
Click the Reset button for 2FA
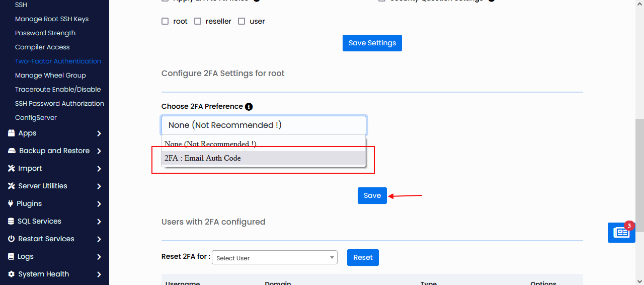363,257
